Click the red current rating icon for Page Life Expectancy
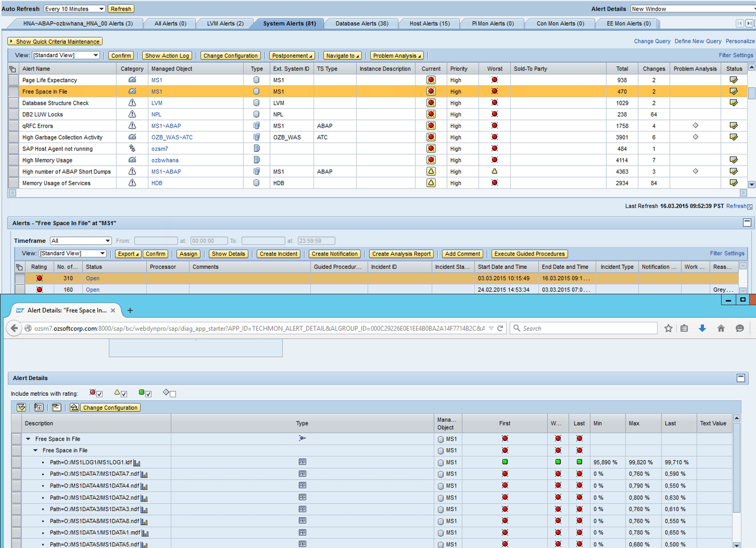The image size is (756, 548). 430,79
